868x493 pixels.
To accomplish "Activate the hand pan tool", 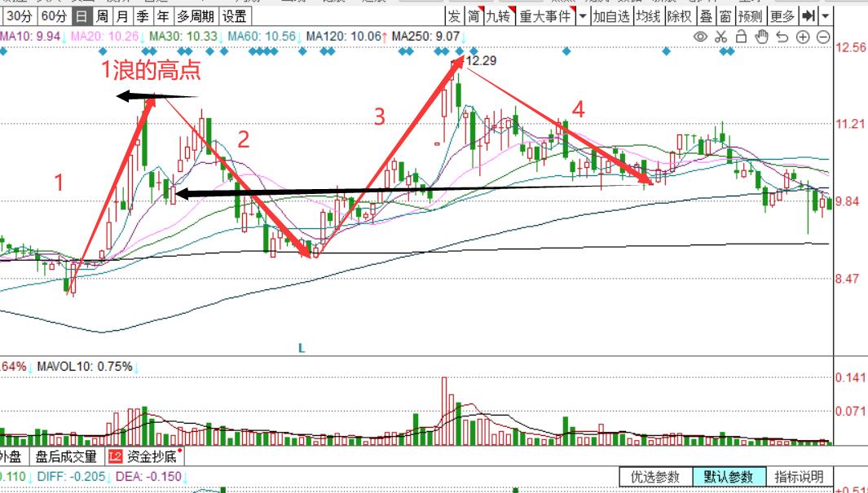I will click(762, 37).
